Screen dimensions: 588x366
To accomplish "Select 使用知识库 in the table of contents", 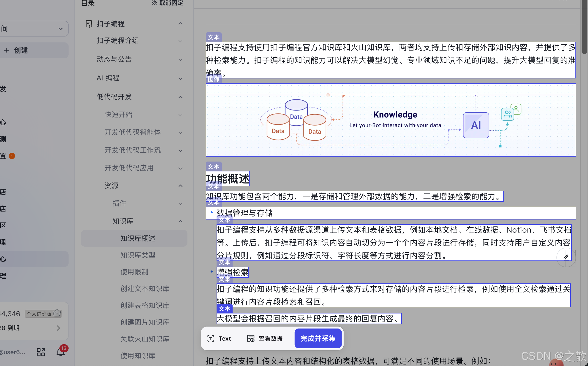I will (x=138, y=356).
